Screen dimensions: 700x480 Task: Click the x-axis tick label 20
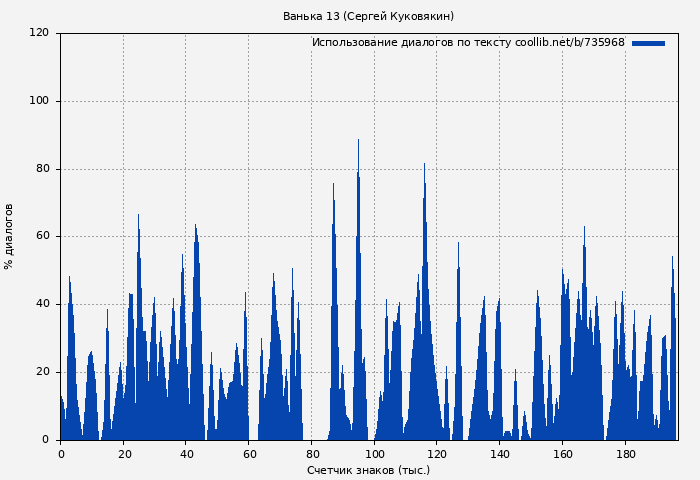(124, 454)
